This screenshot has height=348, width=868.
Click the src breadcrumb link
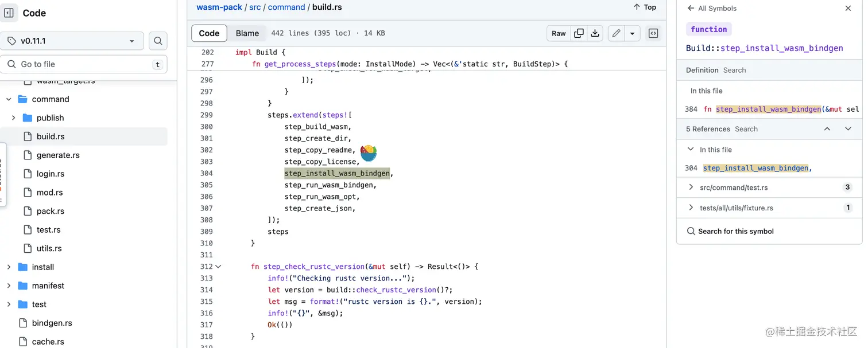255,7
